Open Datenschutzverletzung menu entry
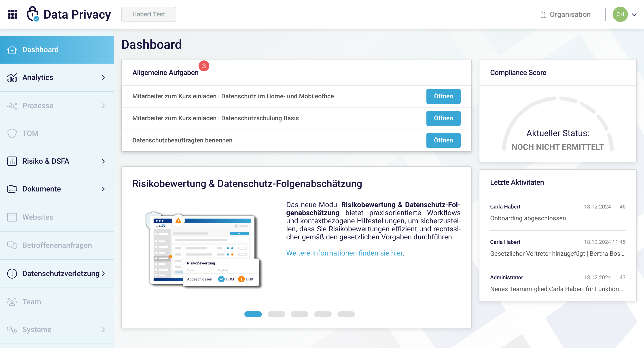 click(61, 274)
